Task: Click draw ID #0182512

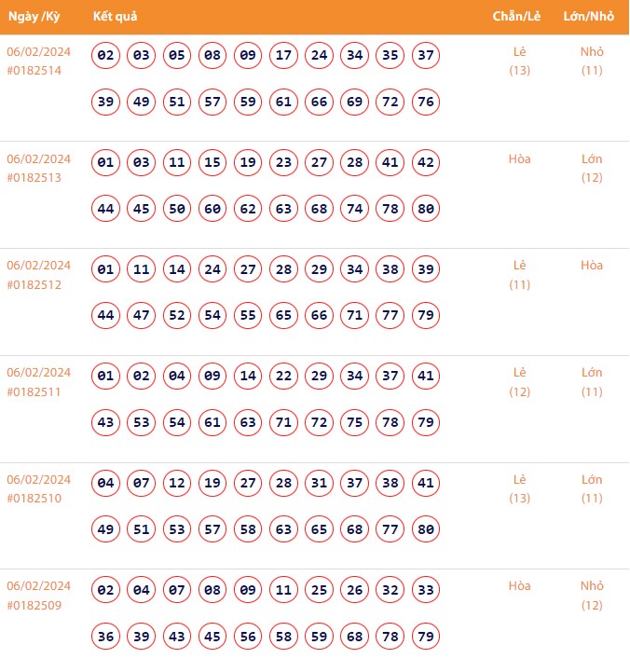Action: click(34, 284)
